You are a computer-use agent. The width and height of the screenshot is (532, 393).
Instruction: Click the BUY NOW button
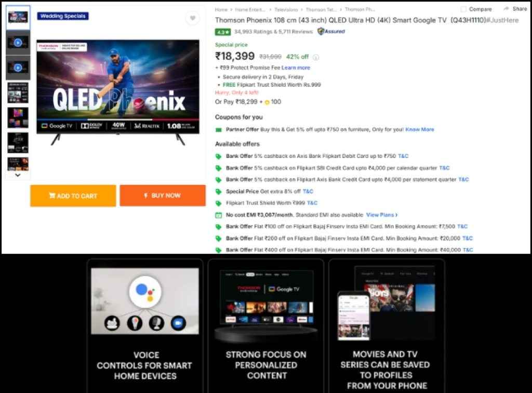[x=163, y=195]
